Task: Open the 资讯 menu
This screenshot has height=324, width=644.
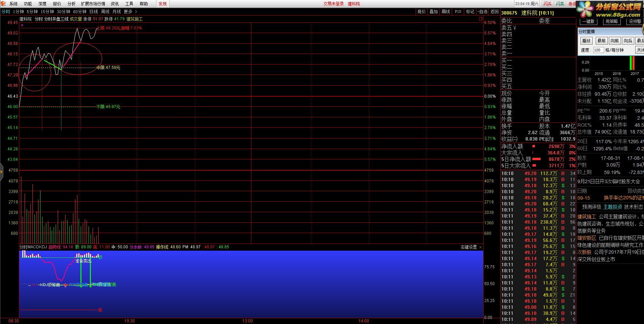Action: (115, 4)
